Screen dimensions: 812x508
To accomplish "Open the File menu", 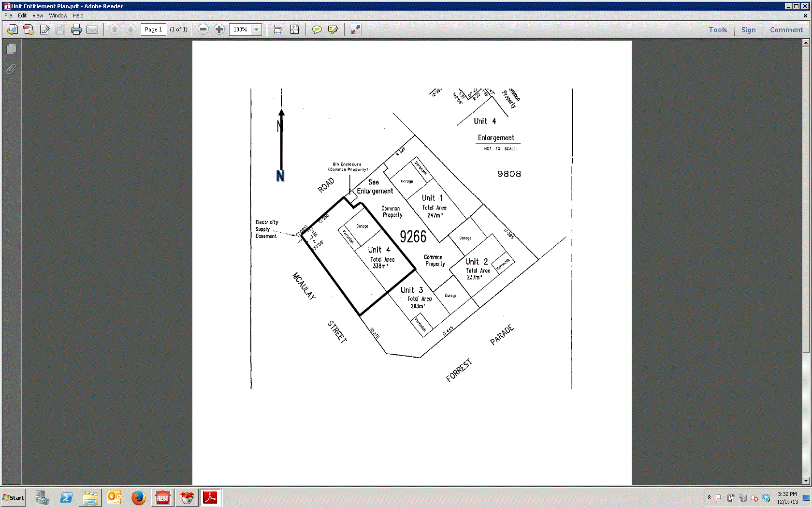I will tap(8, 15).
